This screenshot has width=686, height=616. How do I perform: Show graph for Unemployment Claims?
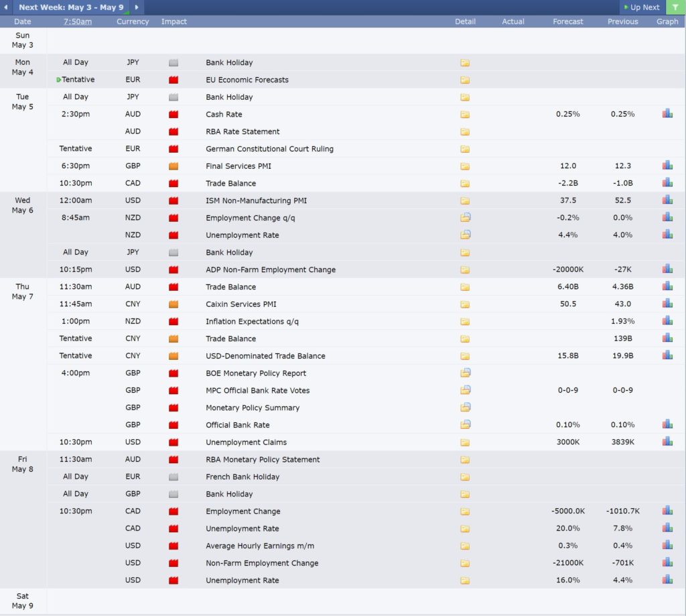click(667, 441)
